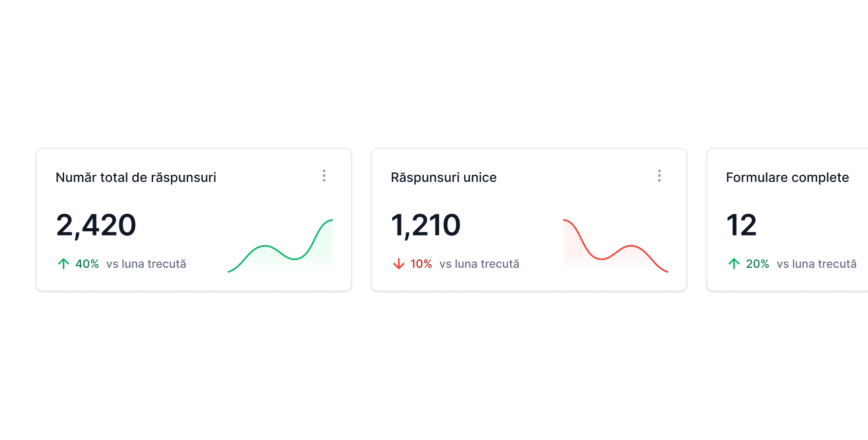Viewport: 868px width, 440px height.
Task: Expand details on the Răspunsuri unice metric
Action: click(x=659, y=176)
